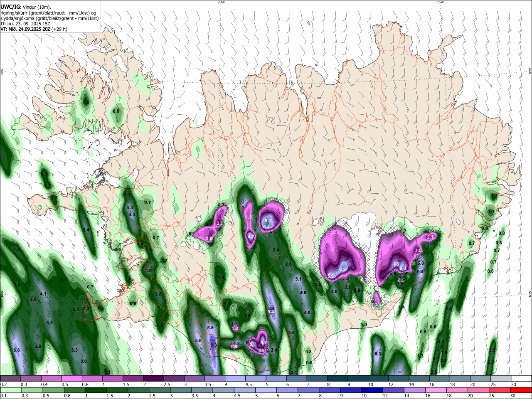
Task: Click the 6.6 precipitation value
Action: (x=17, y=350)
